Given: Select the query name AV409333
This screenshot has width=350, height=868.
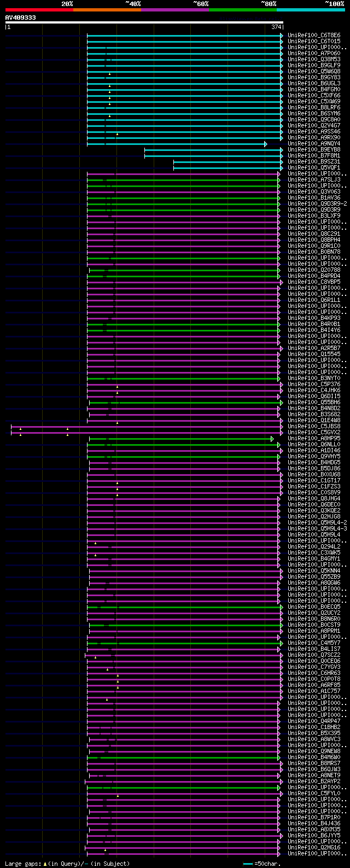Looking at the screenshot, I should click(21, 18).
